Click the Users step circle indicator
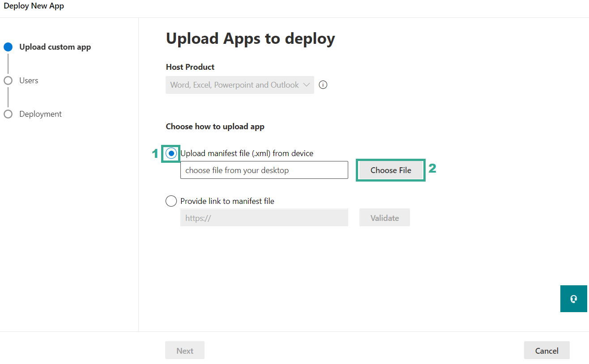Image resolution: width=589 pixels, height=364 pixels. click(8, 80)
